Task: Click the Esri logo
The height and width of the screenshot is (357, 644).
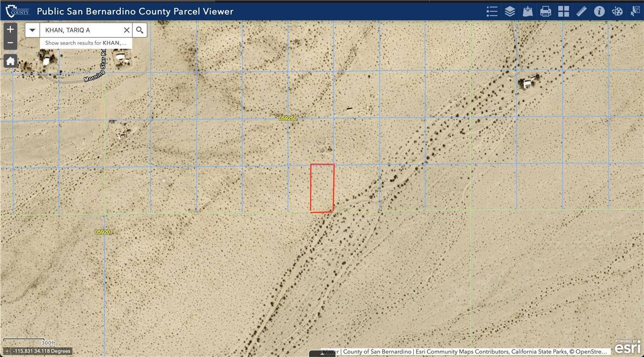Action: tap(628, 347)
